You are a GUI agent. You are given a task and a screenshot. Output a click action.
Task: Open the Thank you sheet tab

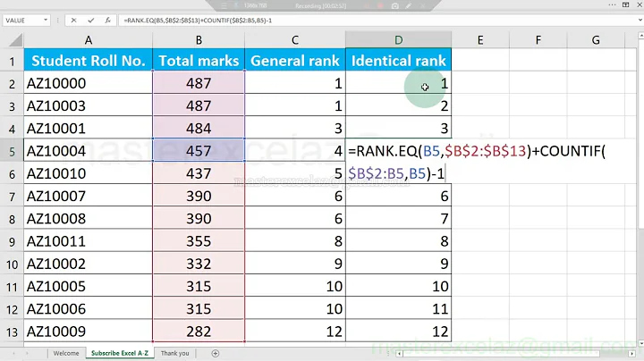coord(174,353)
